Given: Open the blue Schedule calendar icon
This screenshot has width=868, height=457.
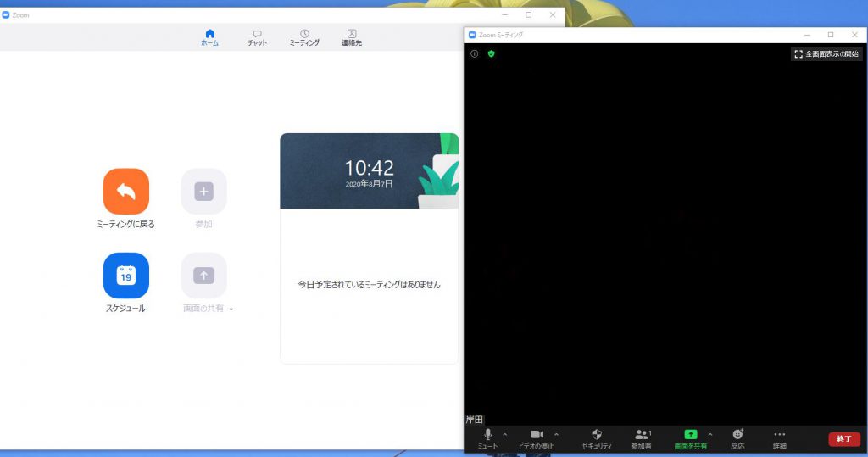Looking at the screenshot, I should (125, 276).
